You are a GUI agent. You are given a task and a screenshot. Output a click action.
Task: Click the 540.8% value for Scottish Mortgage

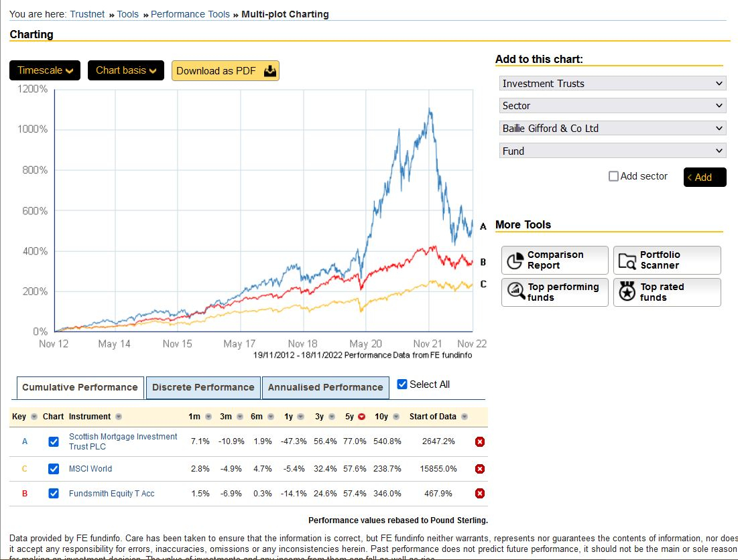(x=387, y=441)
